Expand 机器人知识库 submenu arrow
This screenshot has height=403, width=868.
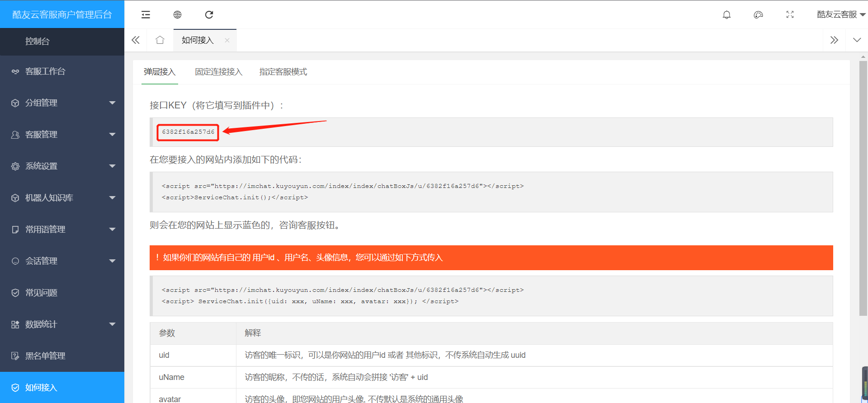112,198
